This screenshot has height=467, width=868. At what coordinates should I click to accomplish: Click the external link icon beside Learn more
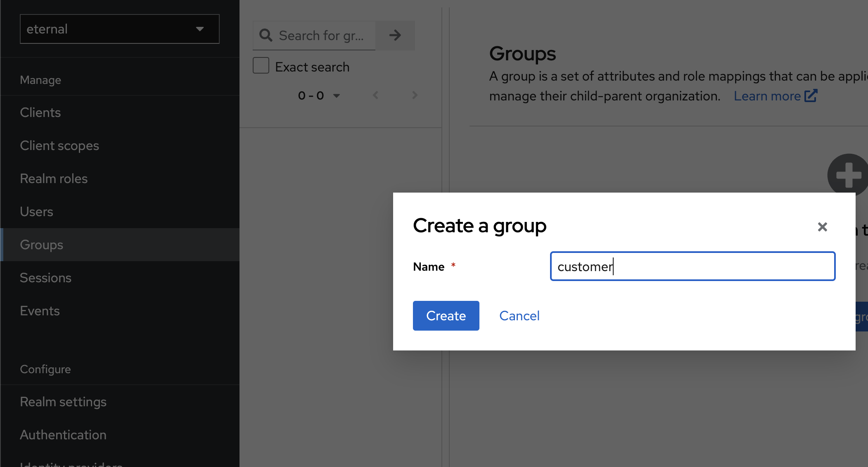click(x=811, y=95)
